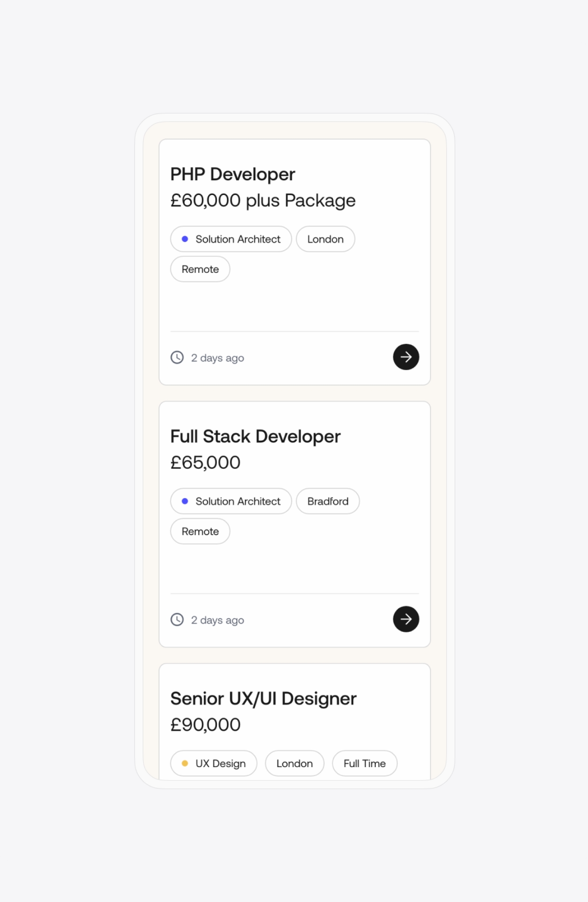Click the Full Stack Developer job title
Viewport: 588px width, 902px height.
pos(255,436)
